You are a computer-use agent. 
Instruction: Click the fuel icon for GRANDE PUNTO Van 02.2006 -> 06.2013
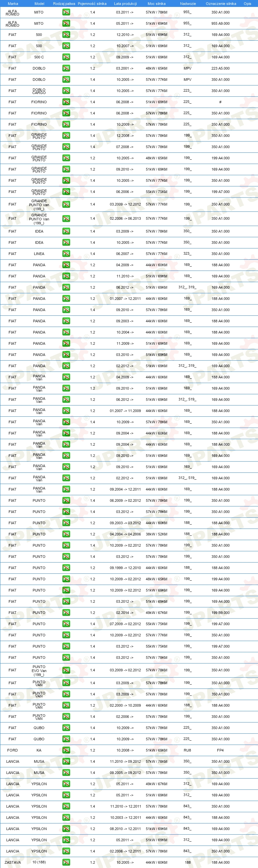[x=66, y=218]
